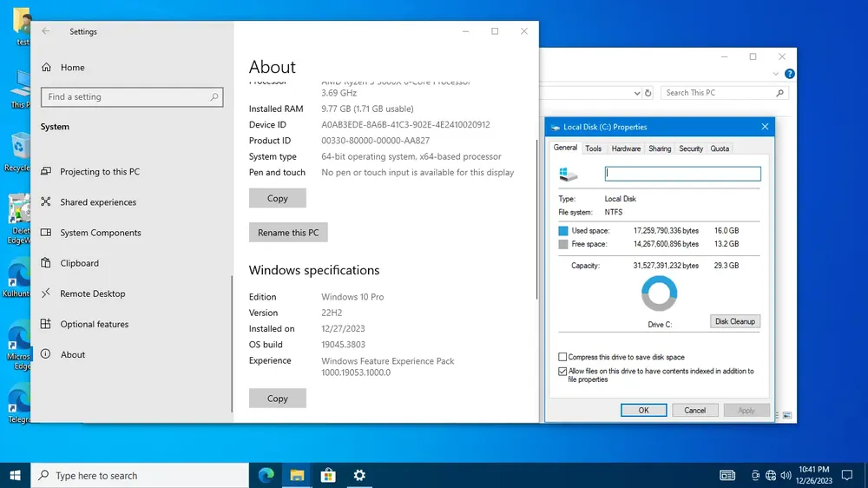The image size is (868, 488).
Task: Expand the File Explorer ribbon chevron
Action: [775, 74]
